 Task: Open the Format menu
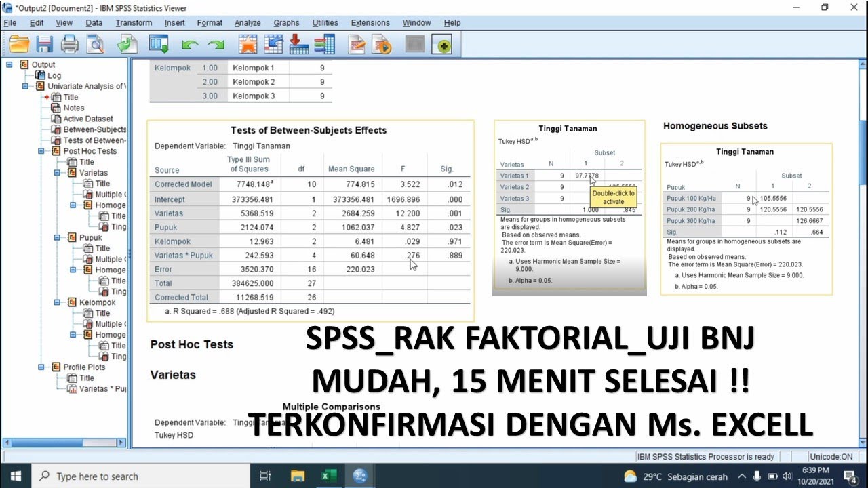coord(210,23)
